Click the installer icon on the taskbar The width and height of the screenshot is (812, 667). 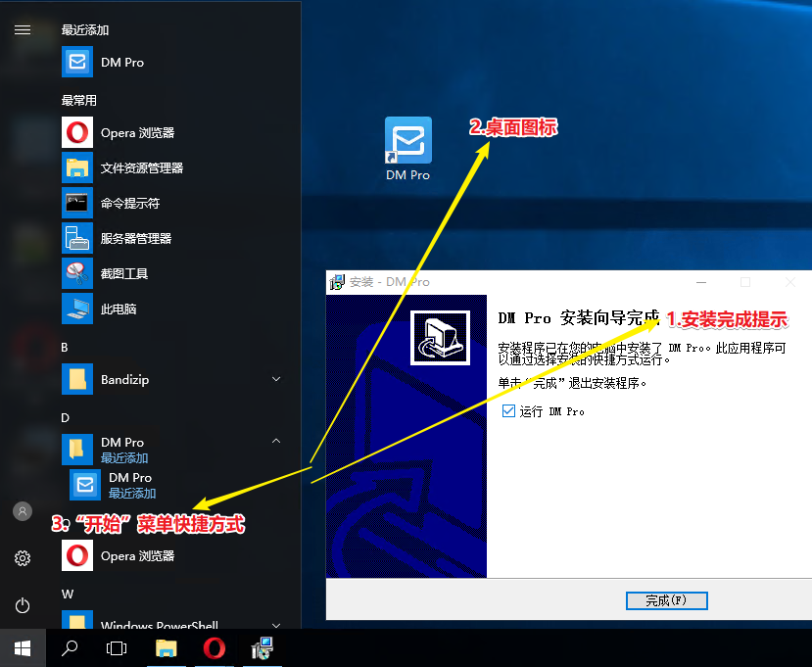263,647
